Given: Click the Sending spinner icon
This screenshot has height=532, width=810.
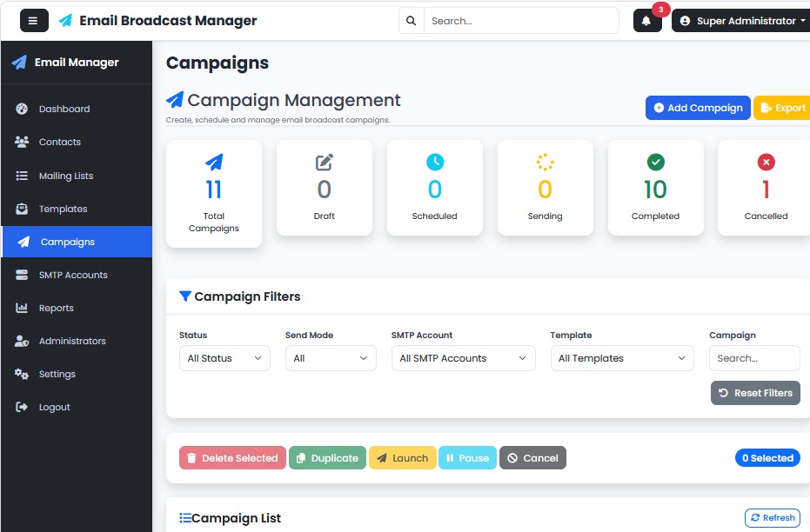Looking at the screenshot, I should coord(545,162).
